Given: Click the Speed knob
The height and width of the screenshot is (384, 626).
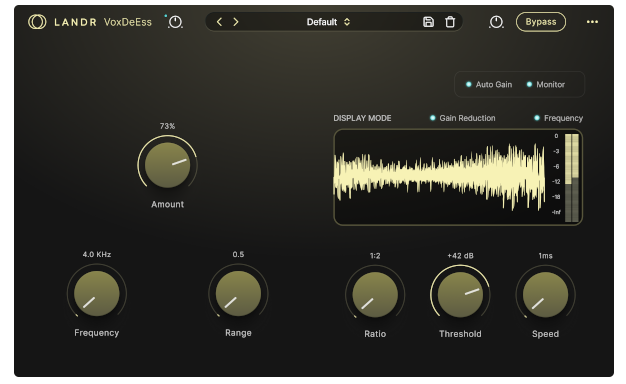Looking at the screenshot, I should [545, 295].
